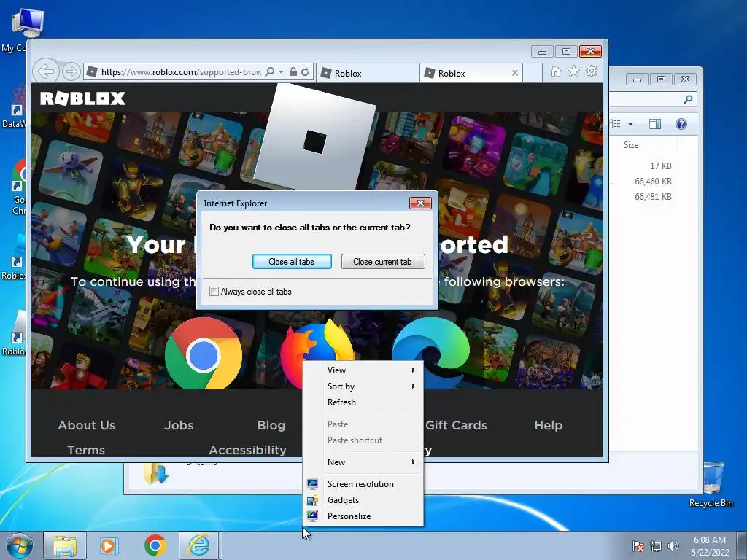747x560 pixels.
Task: Click the Google Chrome browser logo
Action: point(204,355)
